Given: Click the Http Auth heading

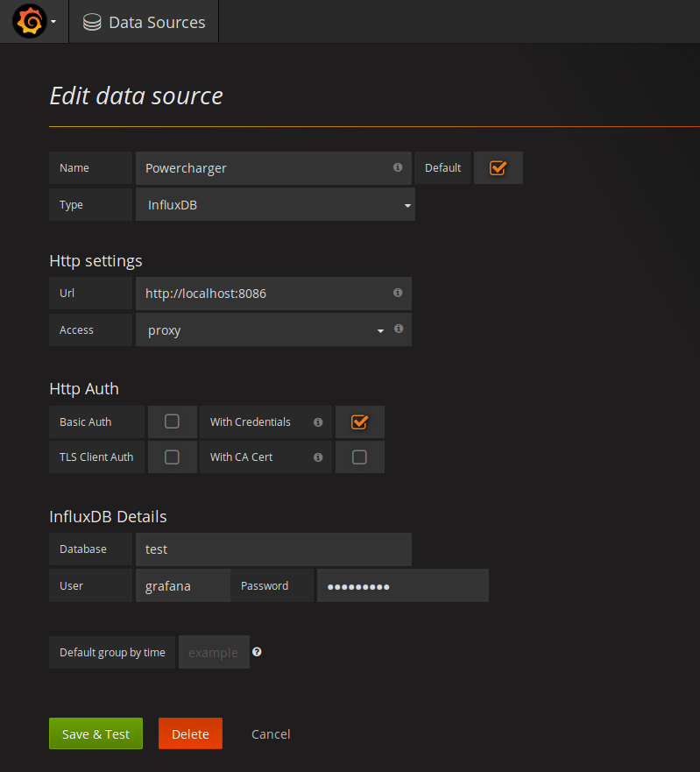Looking at the screenshot, I should (x=84, y=388).
